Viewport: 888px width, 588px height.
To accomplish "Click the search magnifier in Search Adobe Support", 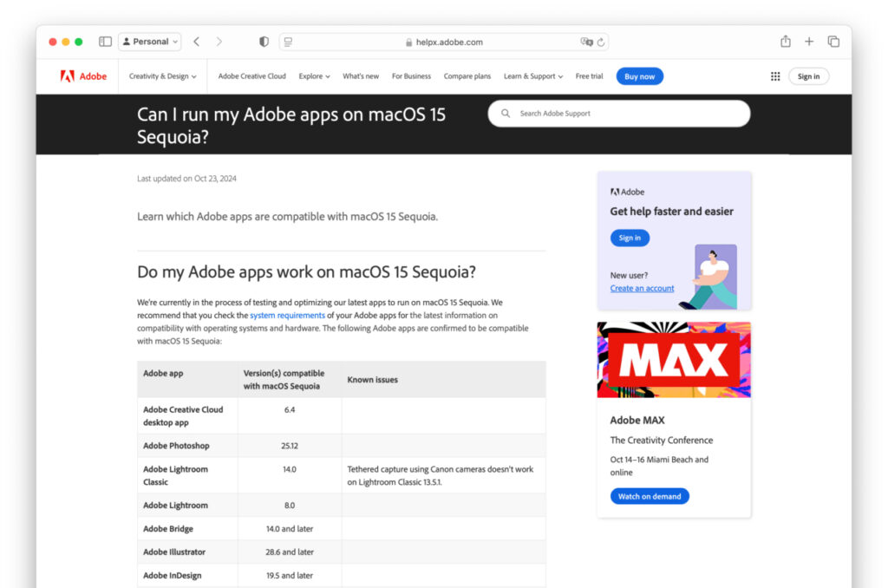I will pos(505,114).
